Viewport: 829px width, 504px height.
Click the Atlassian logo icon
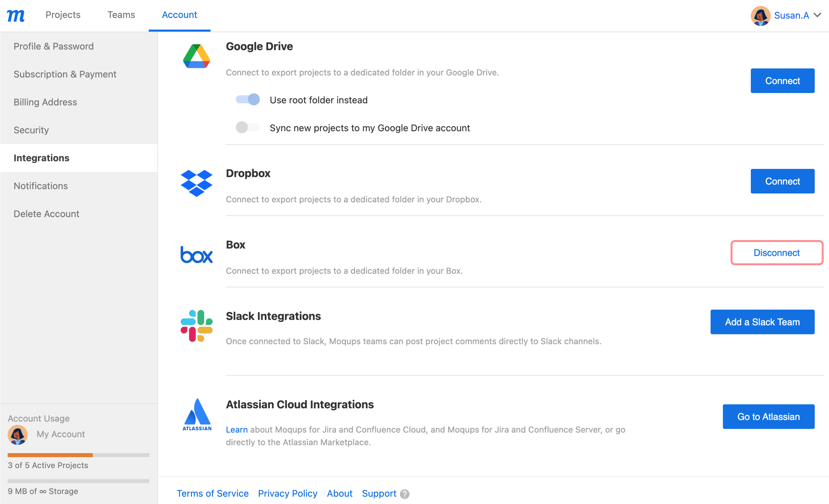coord(197,414)
